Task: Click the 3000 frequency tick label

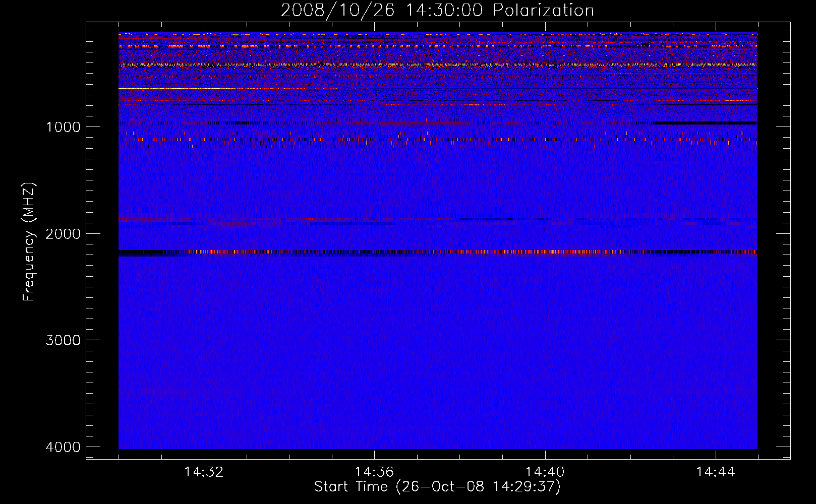Action: [x=63, y=340]
